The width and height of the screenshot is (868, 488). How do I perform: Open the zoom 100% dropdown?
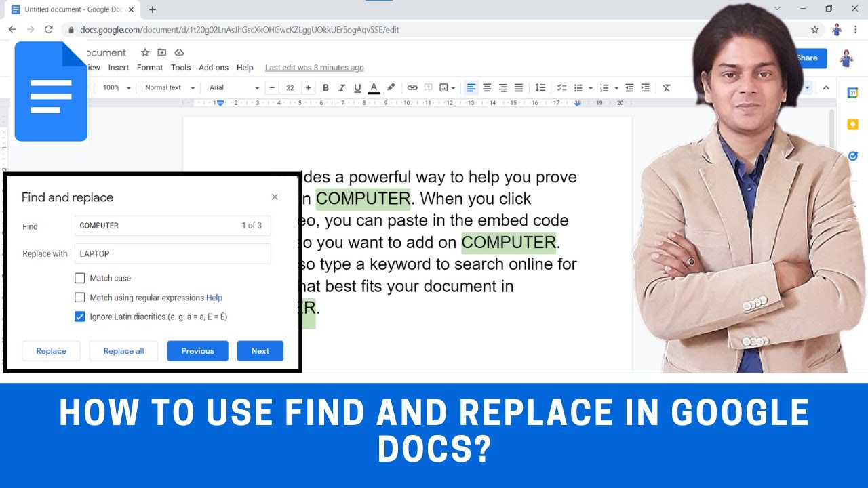[117, 87]
